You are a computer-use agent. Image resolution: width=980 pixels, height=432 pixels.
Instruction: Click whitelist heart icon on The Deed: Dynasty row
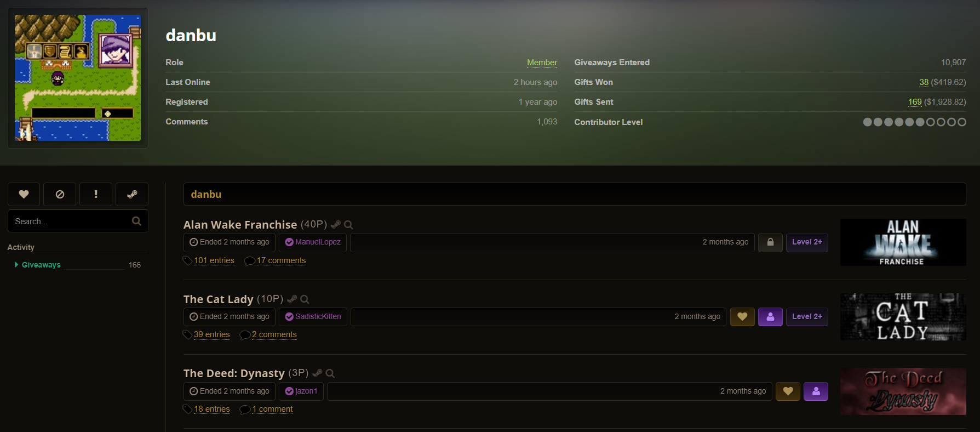788,391
